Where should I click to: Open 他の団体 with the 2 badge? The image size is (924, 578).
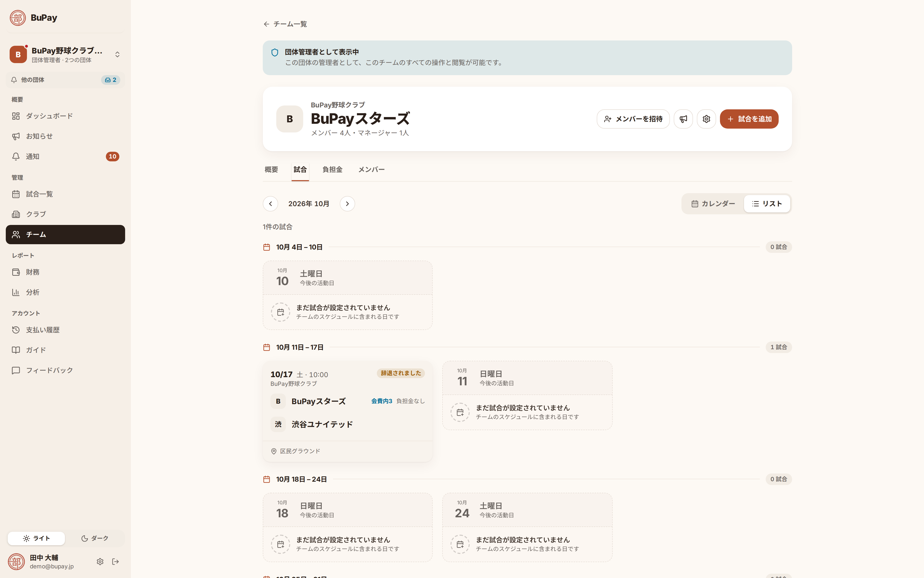65,80
